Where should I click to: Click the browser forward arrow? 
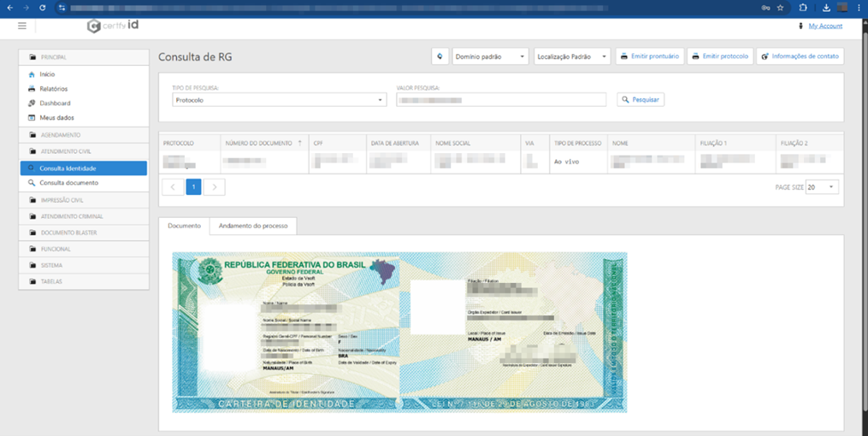[26, 8]
